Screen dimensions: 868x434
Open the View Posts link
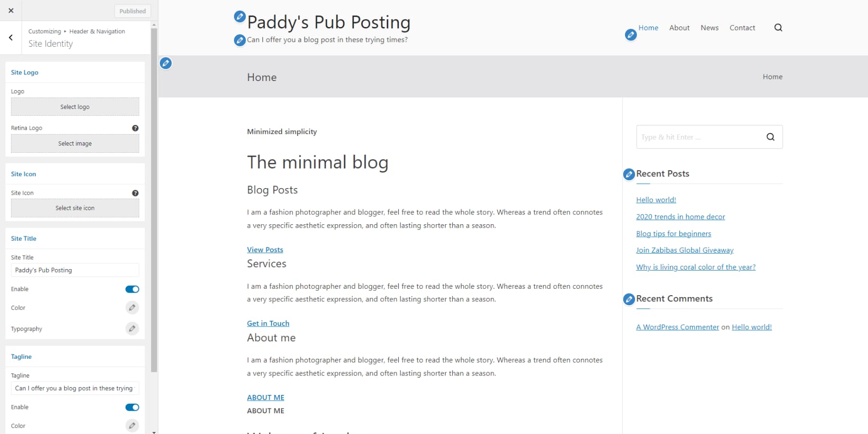pyautogui.click(x=265, y=250)
